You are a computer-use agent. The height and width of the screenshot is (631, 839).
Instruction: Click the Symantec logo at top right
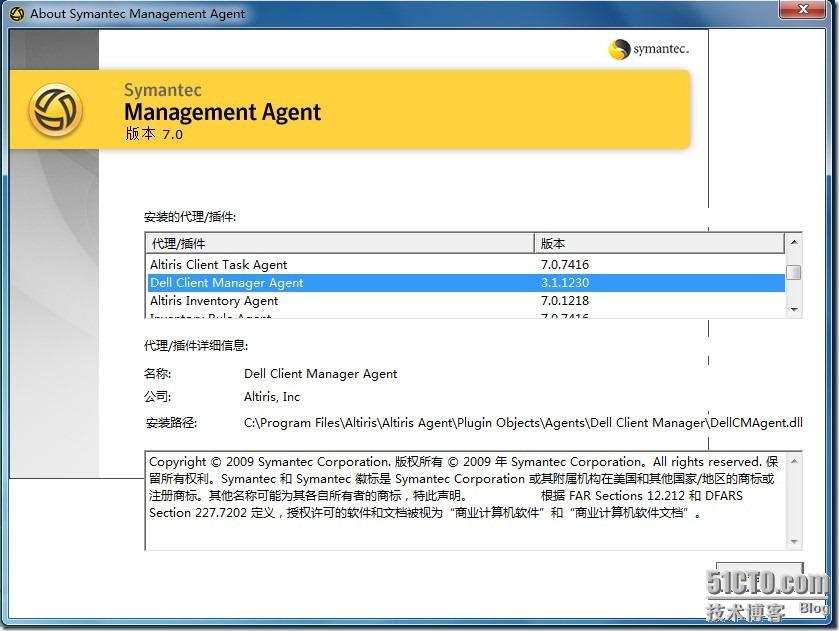[x=649, y=49]
